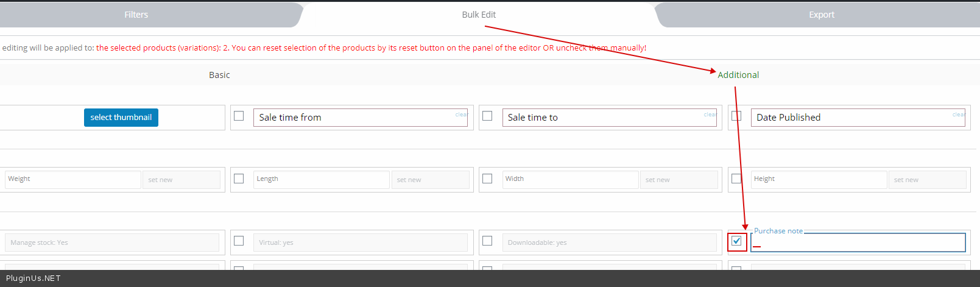Open the Export tab
Image resolution: width=980 pixels, height=287 pixels.
pos(821,15)
